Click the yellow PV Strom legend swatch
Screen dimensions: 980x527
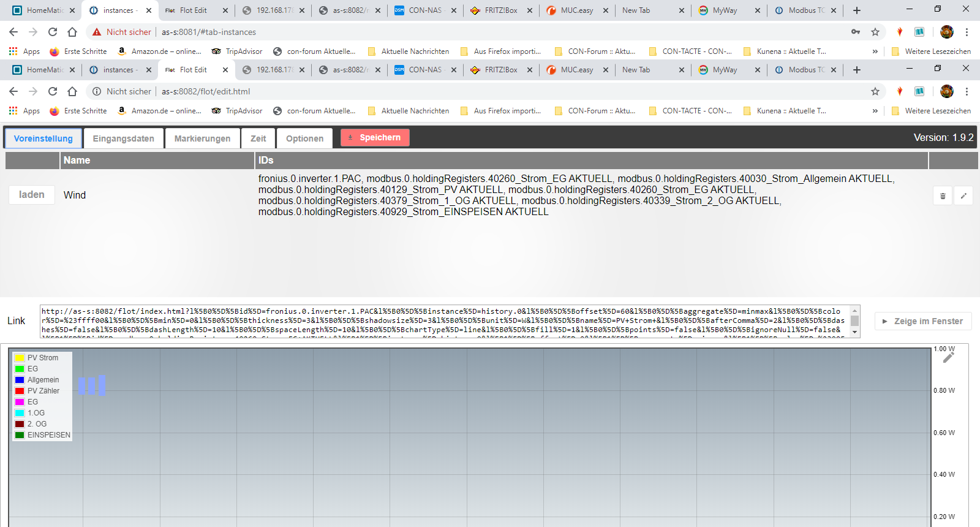[x=20, y=358]
